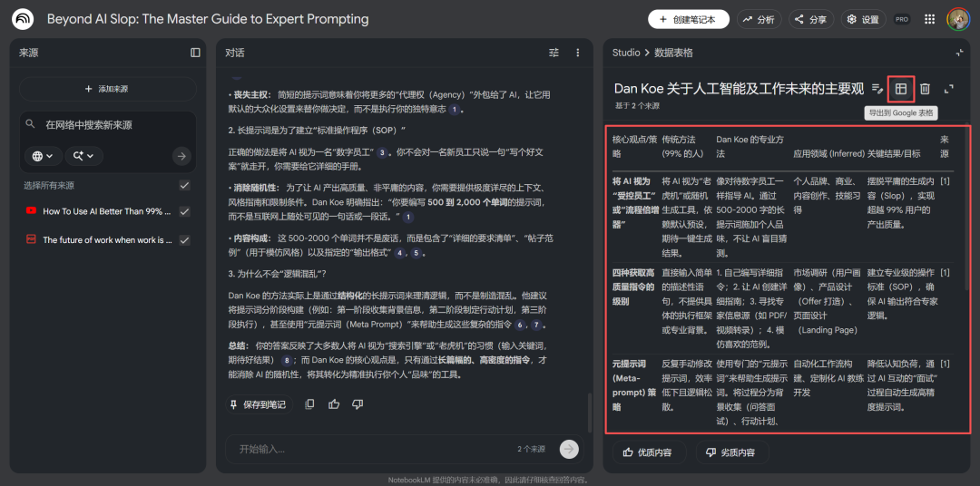Click Dan Koe 的专业方法 column header

(x=750, y=146)
